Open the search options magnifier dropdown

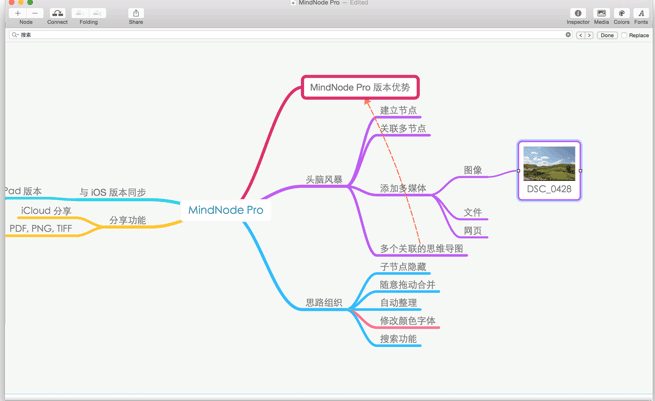click(x=15, y=35)
